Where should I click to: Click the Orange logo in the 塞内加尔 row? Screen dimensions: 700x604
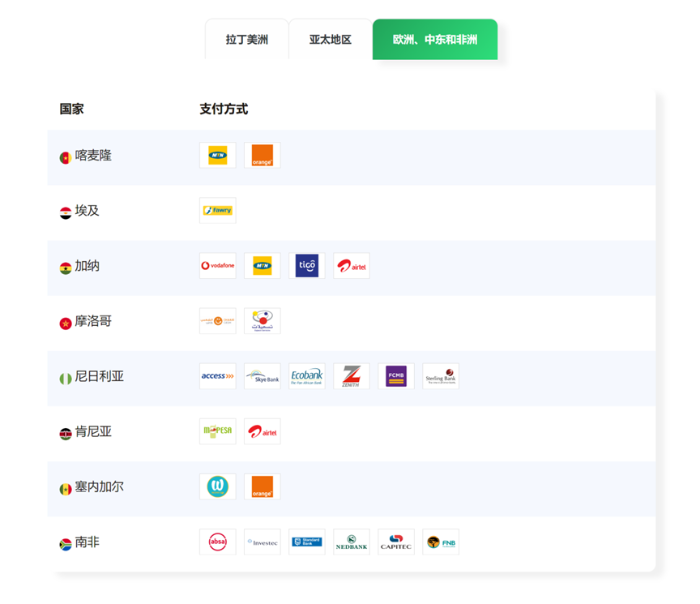tap(262, 487)
